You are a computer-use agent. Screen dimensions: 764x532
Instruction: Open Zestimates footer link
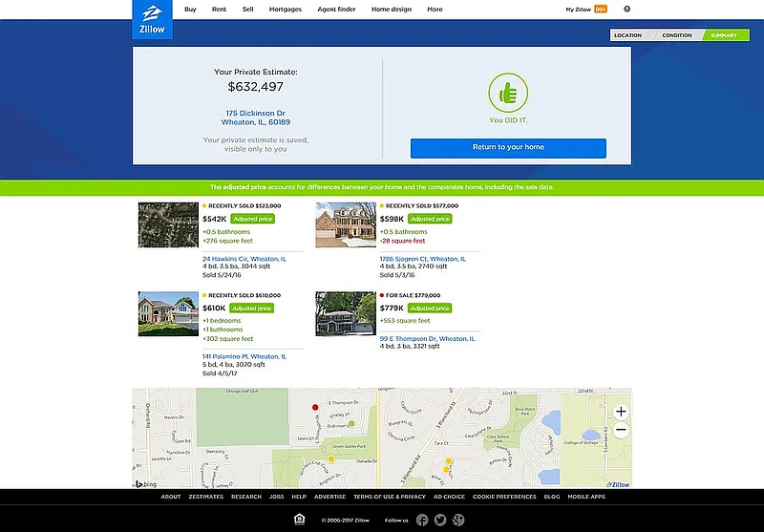[205, 497]
